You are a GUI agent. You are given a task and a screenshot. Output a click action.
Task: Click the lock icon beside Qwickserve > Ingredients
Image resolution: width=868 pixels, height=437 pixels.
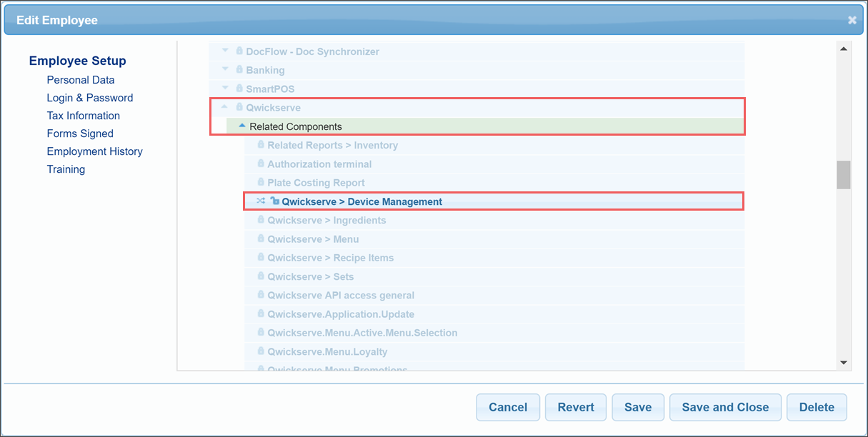click(261, 220)
